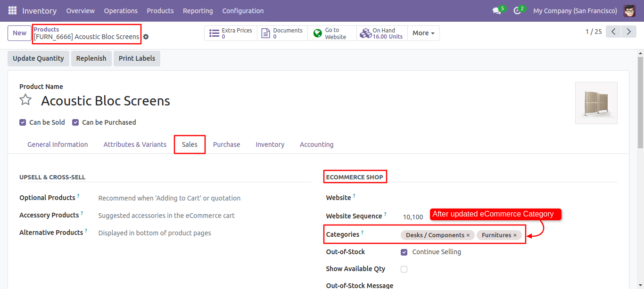Mark product as favorite with star
Viewport: 644px width, 289px height.
point(25,100)
